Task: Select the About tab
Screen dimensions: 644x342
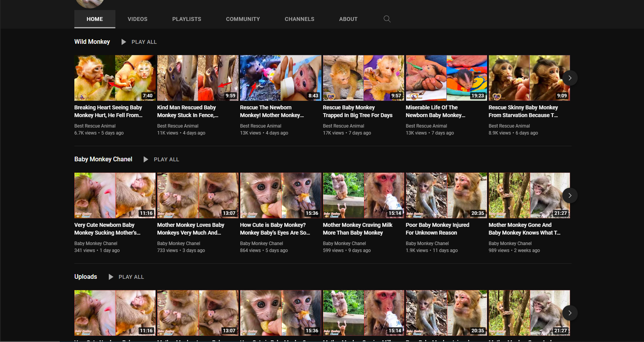Action: click(x=348, y=19)
